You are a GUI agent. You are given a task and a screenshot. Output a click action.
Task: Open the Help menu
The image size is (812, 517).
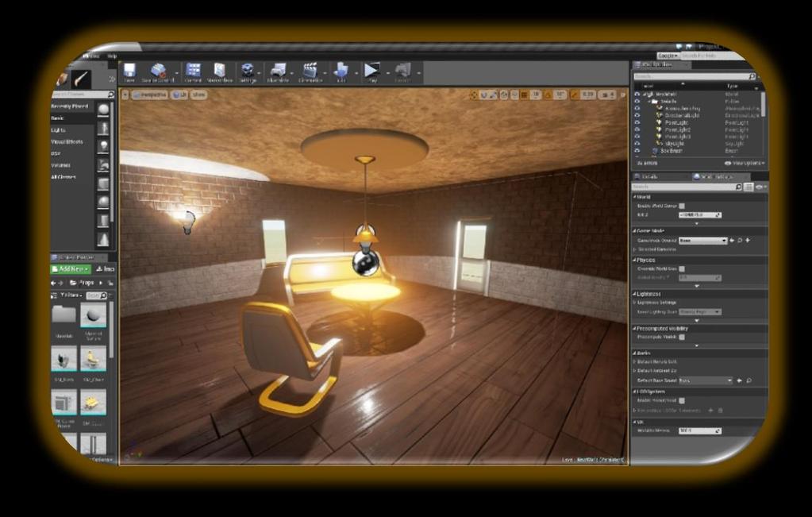(x=112, y=56)
